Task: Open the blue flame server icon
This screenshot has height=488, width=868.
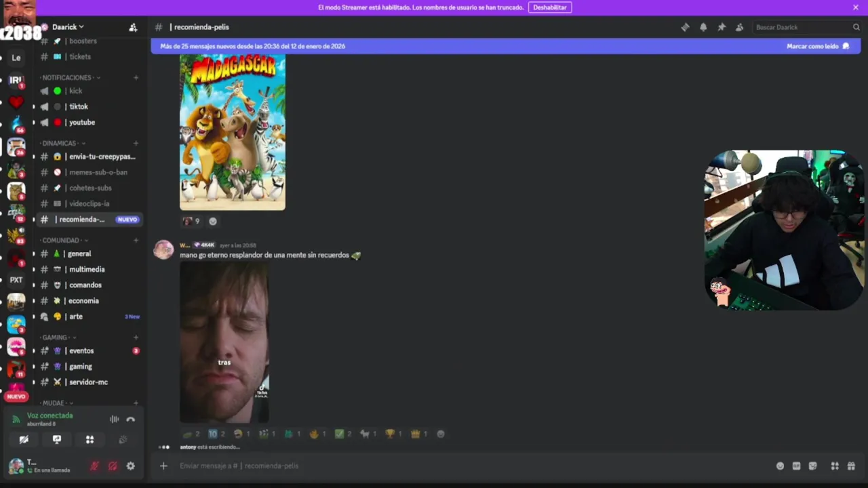Action: [16, 125]
